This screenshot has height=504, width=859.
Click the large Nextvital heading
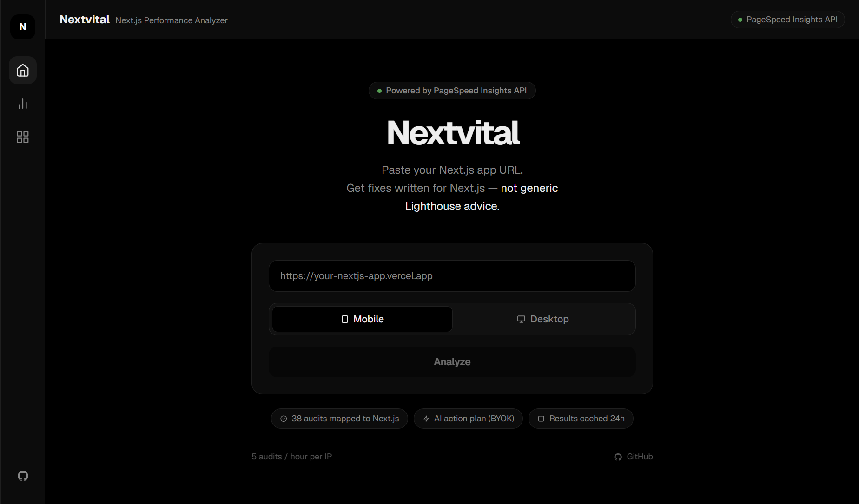coord(453,133)
